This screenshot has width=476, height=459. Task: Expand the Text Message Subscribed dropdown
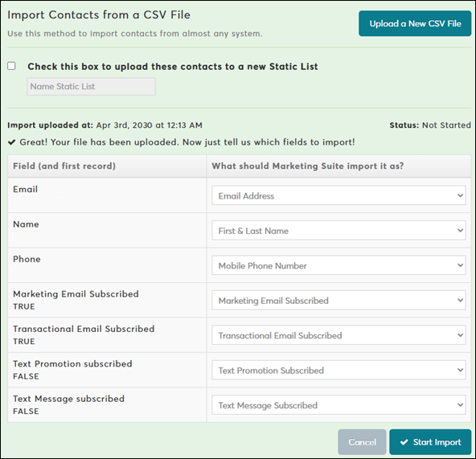pos(339,405)
